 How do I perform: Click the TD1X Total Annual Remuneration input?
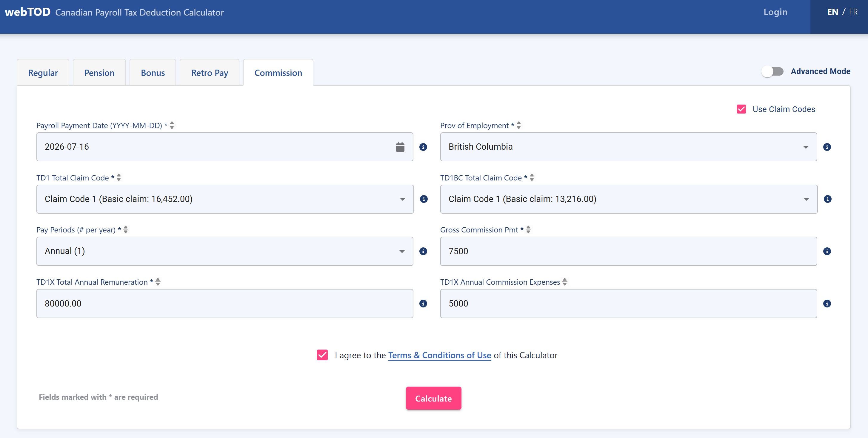coord(225,304)
